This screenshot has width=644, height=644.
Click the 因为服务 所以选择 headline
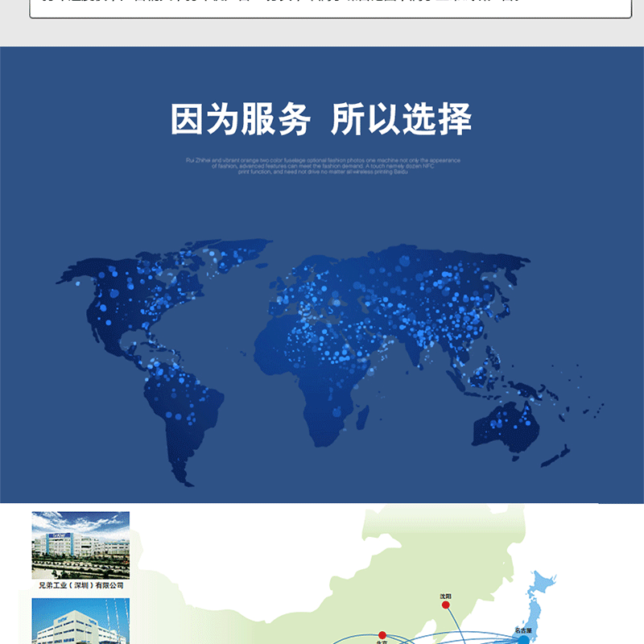[321, 120]
